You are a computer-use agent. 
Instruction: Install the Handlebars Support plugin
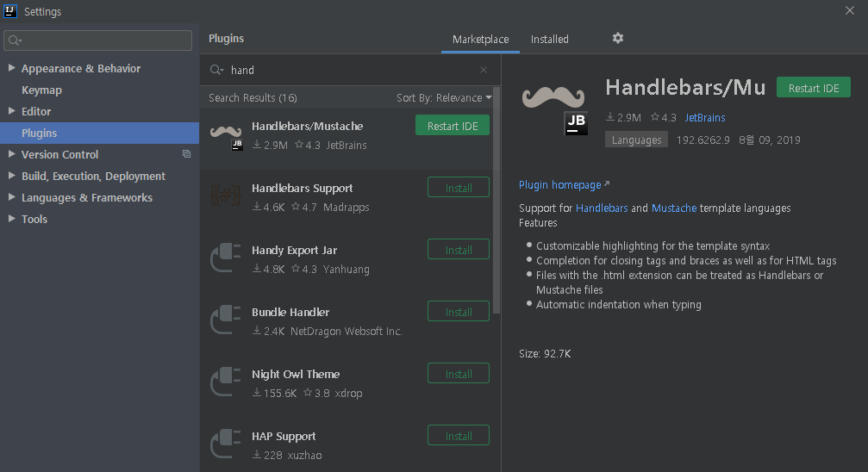459,188
